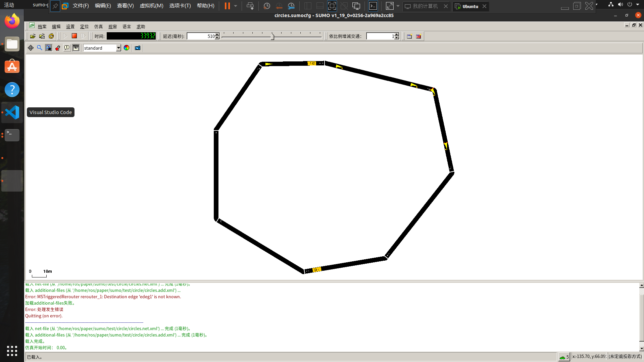Expand the dropdown next to the pause button
The height and width of the screenshot is (362, 644).
[236, 6]
